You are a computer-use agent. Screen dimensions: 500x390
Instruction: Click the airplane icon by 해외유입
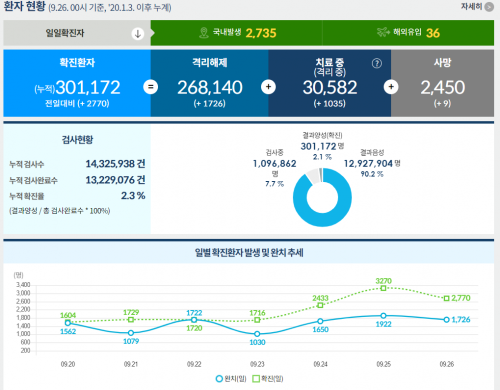click(383, 32)
